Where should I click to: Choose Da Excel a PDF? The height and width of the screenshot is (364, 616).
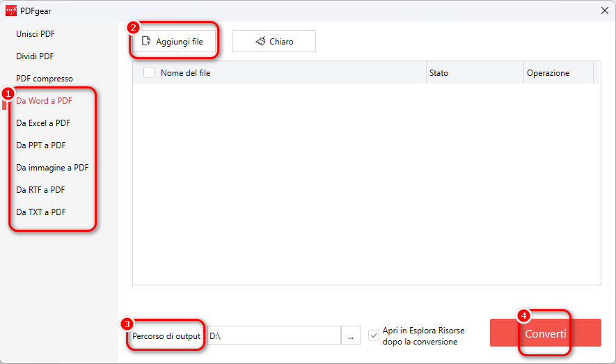tap(43, 123)
